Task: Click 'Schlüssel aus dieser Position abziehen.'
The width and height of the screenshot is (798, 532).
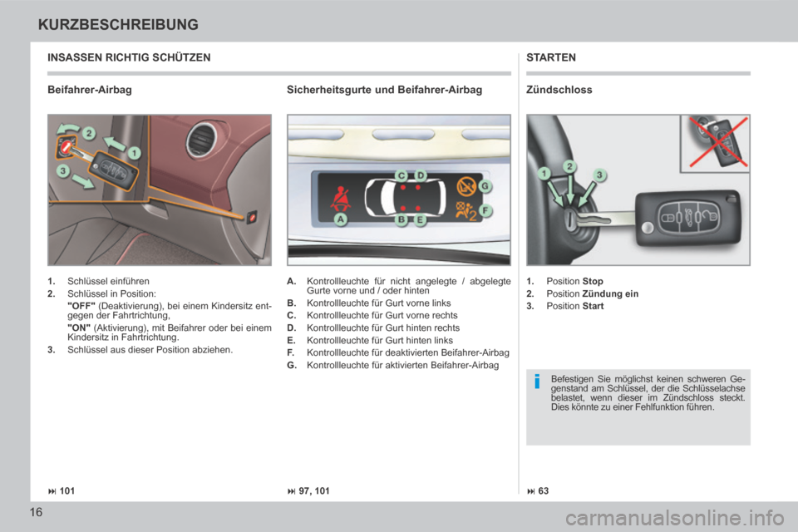Action: pyautogui.click(x=150, y=350)
